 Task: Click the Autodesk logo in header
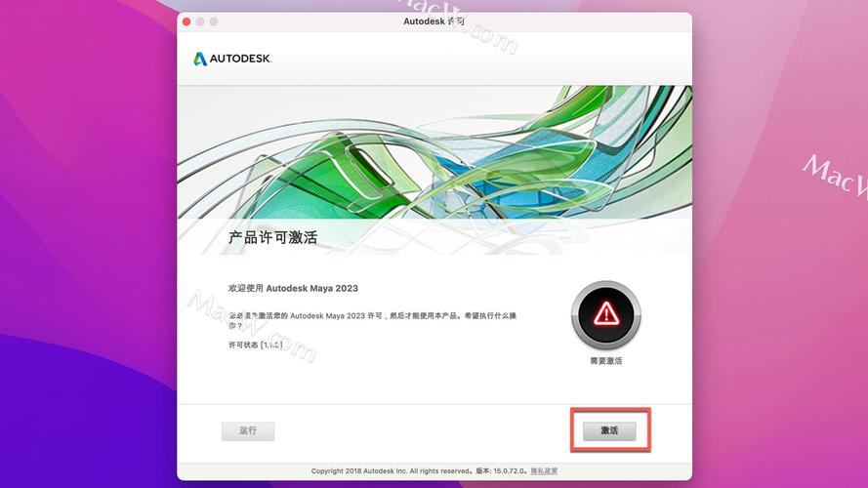pos(232,59)
